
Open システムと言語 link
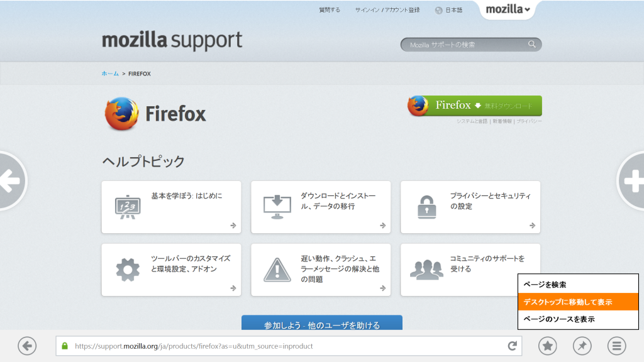[472, 121]
